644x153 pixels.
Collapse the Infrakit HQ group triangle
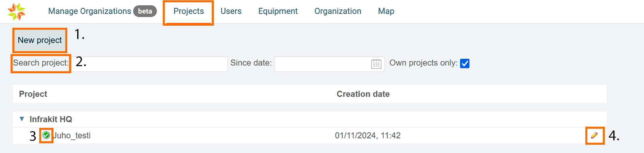click(22, 119)
